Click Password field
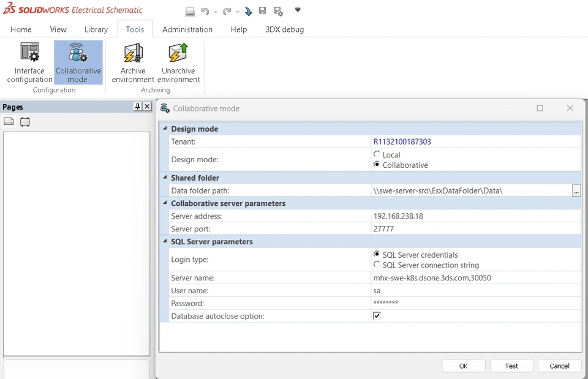The image size is (588, 379). pyautogui.click(x=477, y=303)
